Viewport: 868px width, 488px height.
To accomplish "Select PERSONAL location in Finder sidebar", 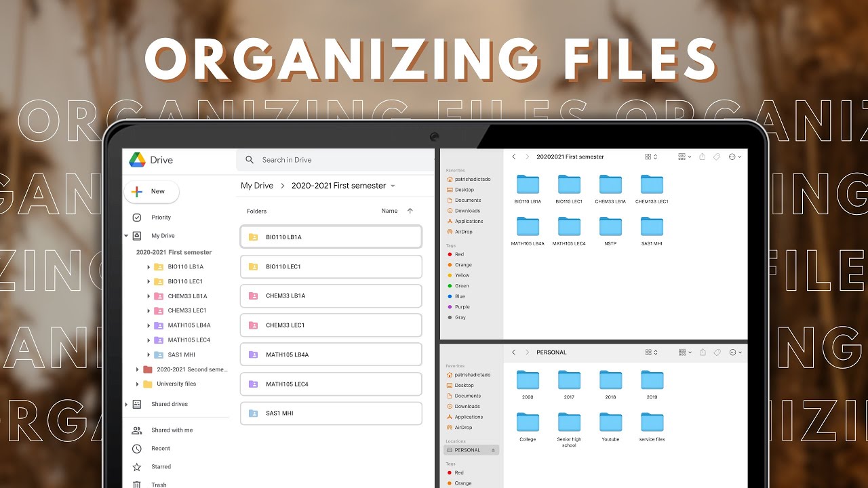I will [471, 450].
